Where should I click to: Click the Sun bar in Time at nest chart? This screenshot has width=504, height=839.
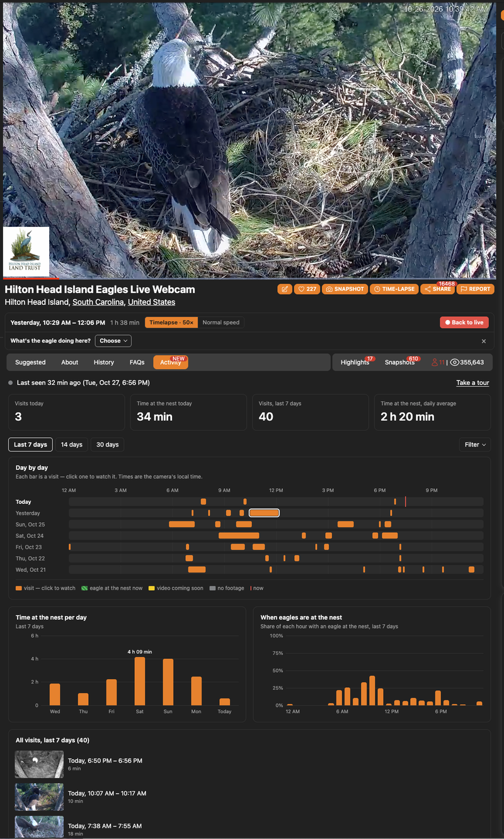168,682
